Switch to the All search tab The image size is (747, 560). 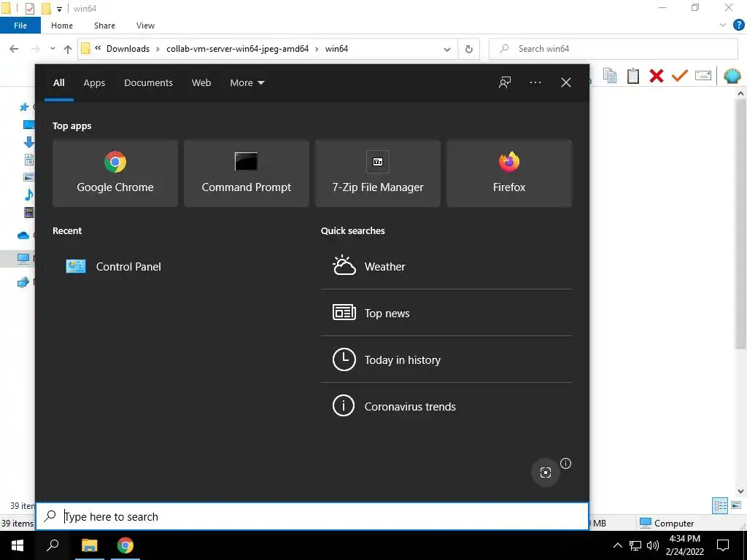[x=58, y=83]
